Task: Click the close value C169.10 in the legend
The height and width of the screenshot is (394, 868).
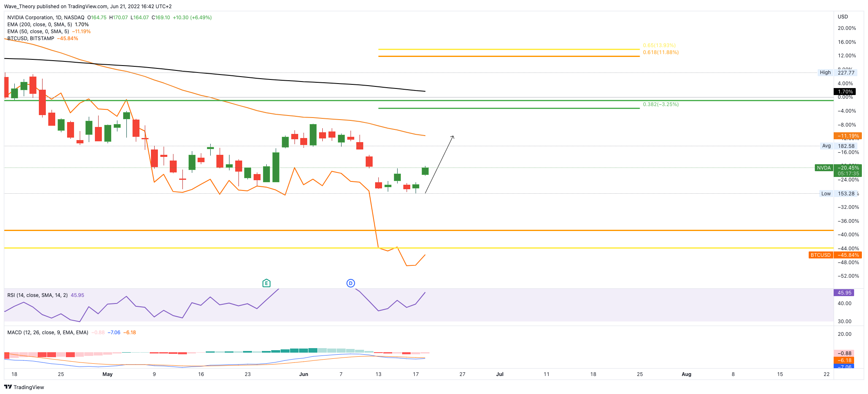Action: click(x=161, y=18)
